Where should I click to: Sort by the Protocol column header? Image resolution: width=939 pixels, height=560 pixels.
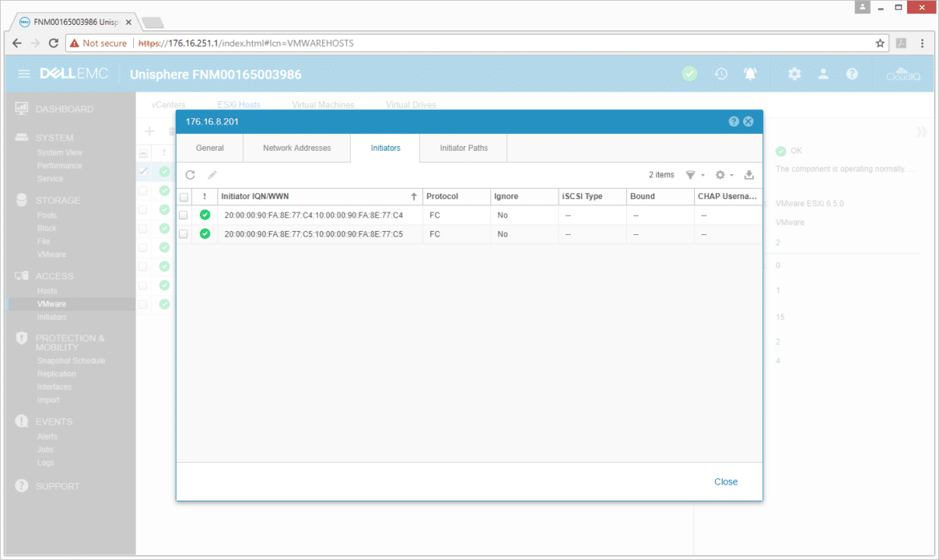point(457,197)
